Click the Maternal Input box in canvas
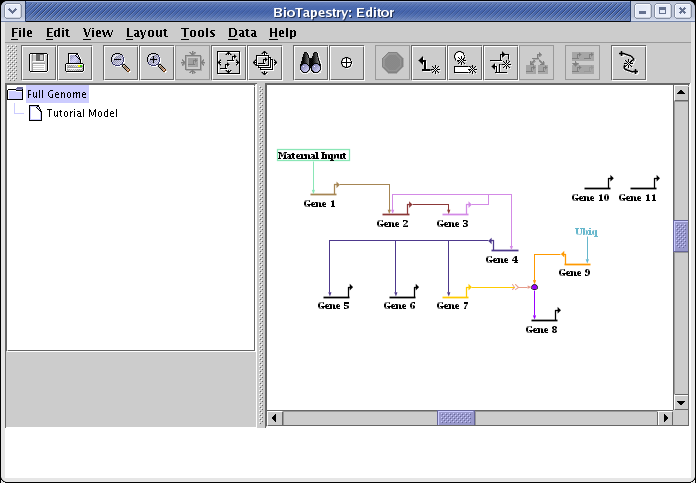Screen dimensions: 696x483 coord(313,155)
